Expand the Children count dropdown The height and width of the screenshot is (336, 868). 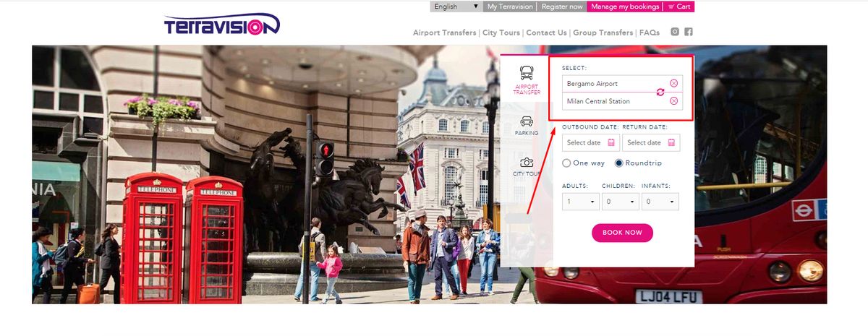(621, 202)
